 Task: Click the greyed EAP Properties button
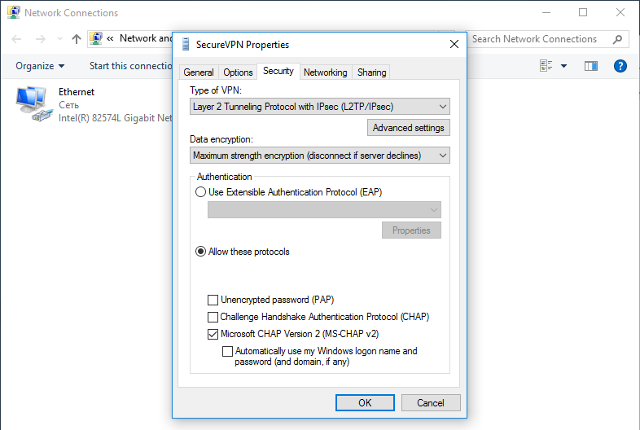click(x=411, y=231)
